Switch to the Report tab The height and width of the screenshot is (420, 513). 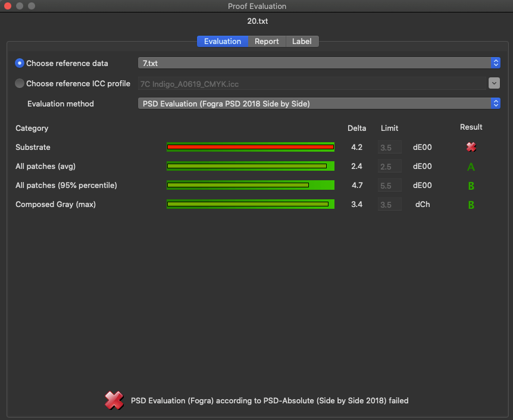pos(267,41)
